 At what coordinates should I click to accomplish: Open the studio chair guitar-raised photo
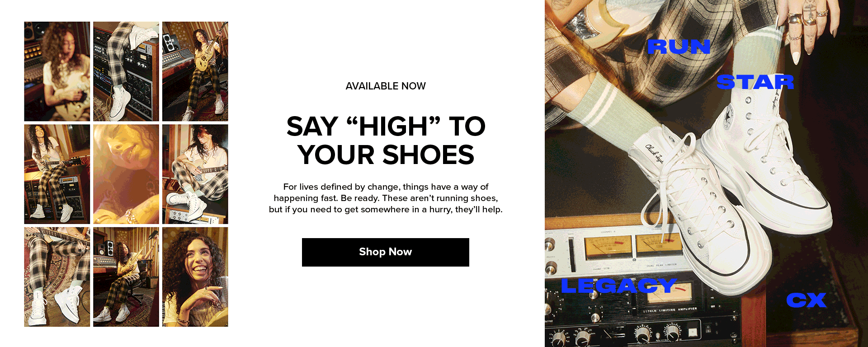[126, 277]
